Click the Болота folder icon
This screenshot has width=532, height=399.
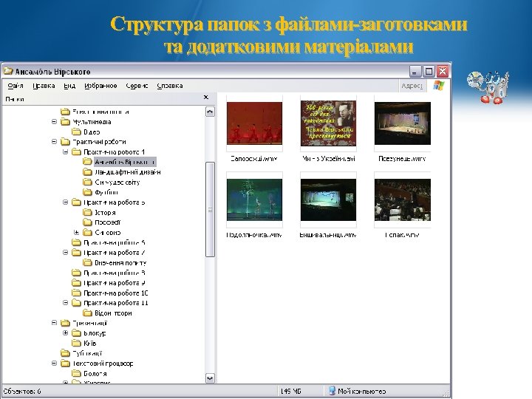(x=76, y=374)
